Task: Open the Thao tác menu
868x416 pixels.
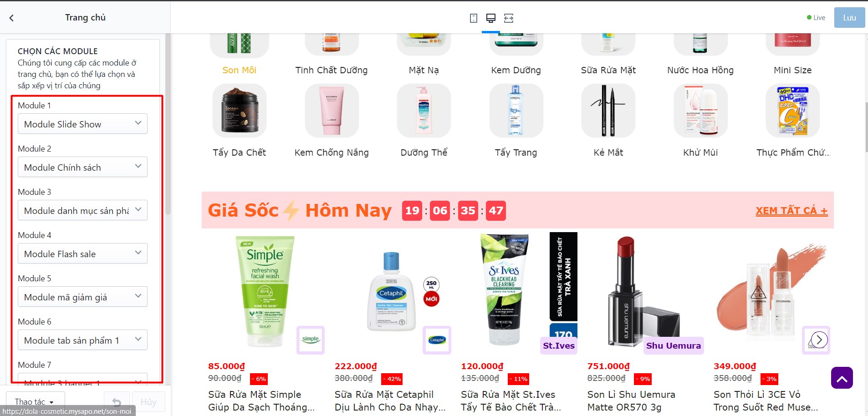Action: tap(35, 402)
